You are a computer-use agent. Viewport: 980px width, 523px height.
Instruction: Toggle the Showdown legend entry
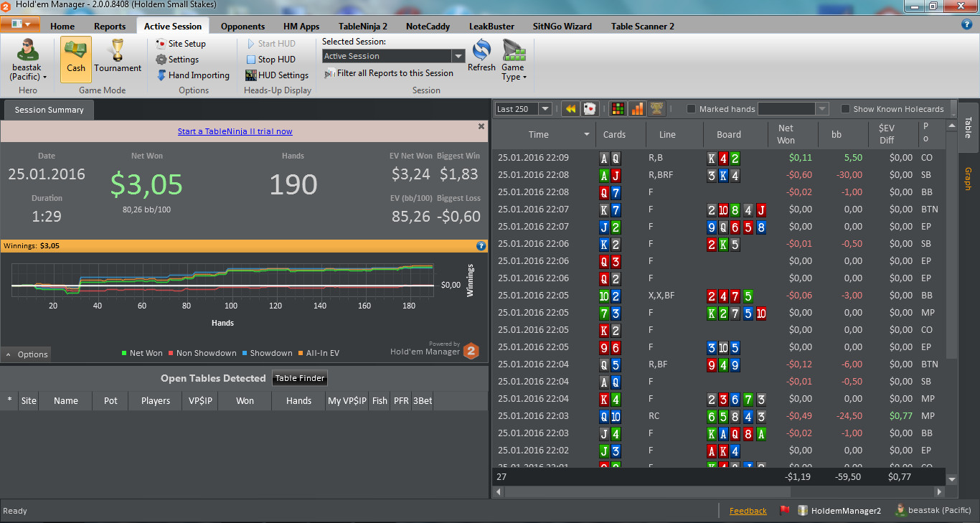click(267, 353)
